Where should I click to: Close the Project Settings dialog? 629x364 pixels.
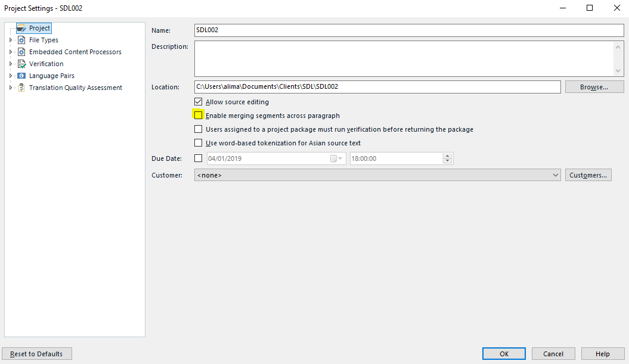coord(617,8)
